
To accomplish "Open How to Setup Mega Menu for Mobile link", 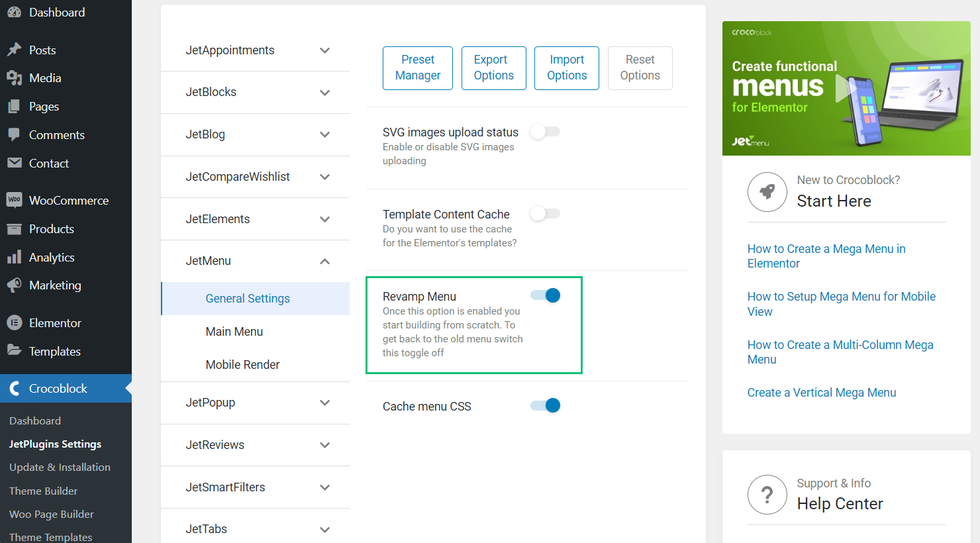I will click(x=842, y=304).
